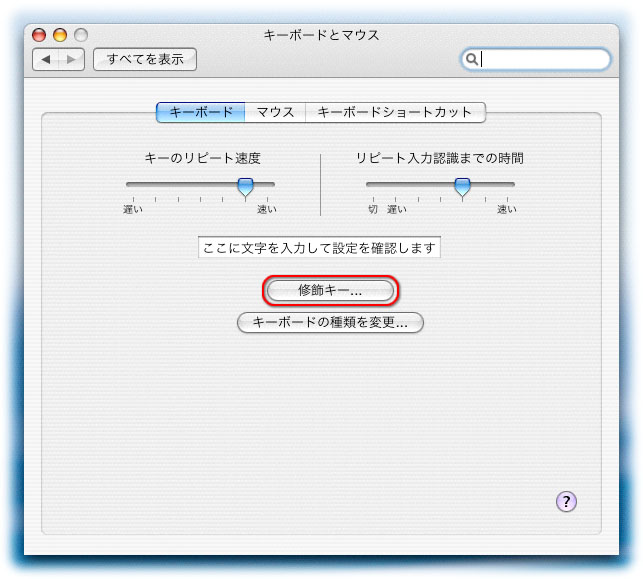Viewport: 643px width, 579px height.
Task: Open help with the question mark button
Action: point(566,502)
